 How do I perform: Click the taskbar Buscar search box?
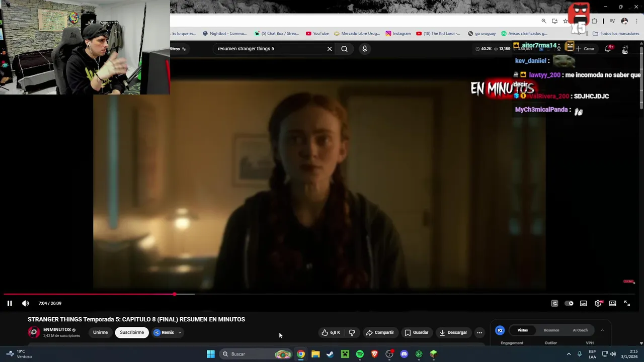[x=257, y=354]
